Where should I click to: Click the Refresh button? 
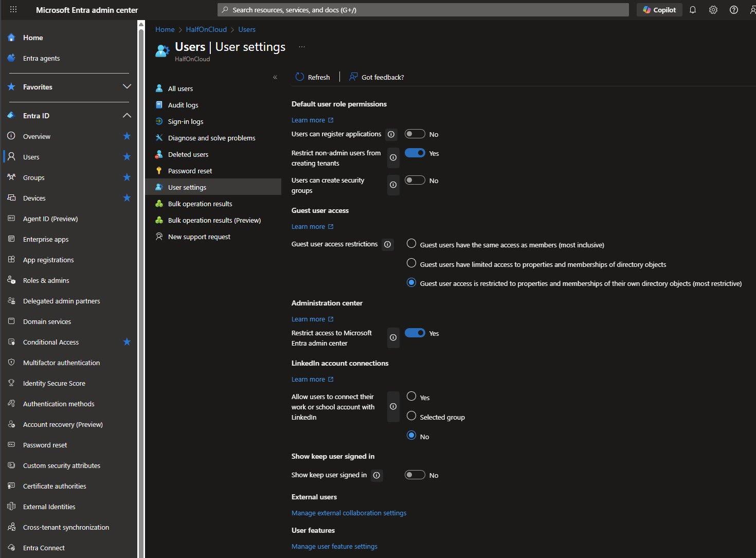pos(313,77)
